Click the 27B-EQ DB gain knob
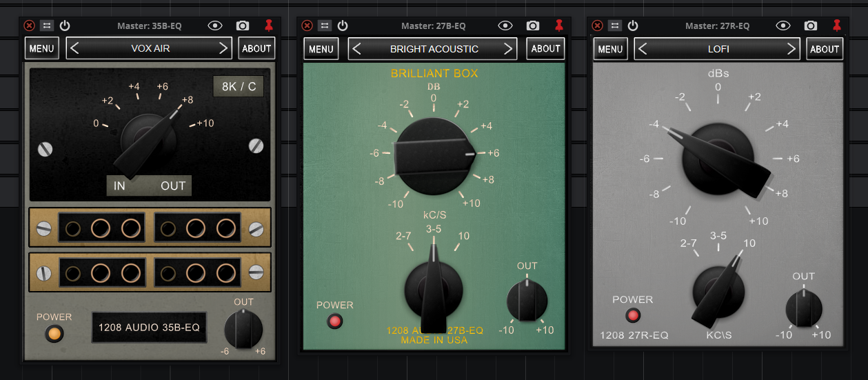Image resolution: width=868 pixels, height=380 pixels. (434, 156)
